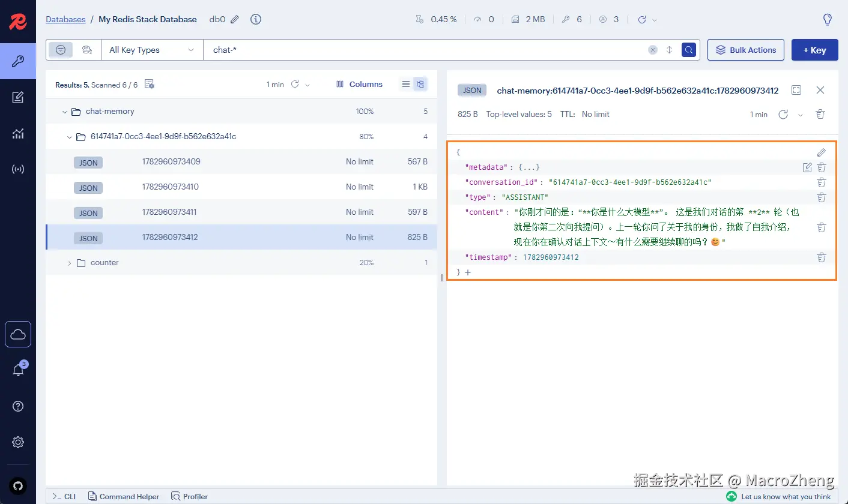Open Bulk Actions

pyautogui.click(x=747, y=50)
